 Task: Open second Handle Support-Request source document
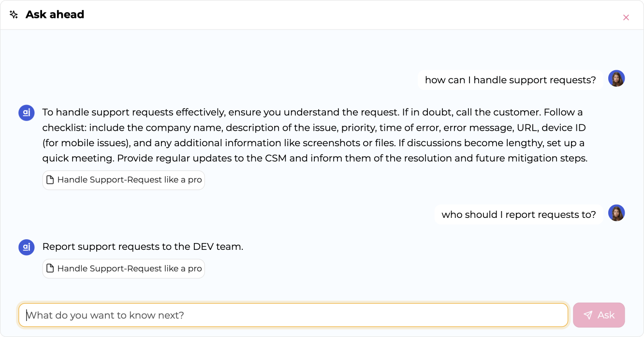[x=124, y=269]
